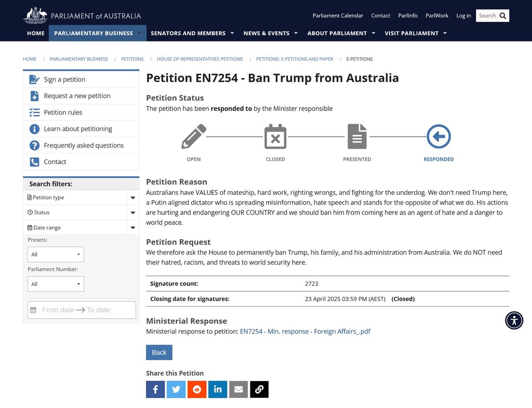This screenshot has height=408, width=532.
Task: Click the Reddit share icon
Action: pos(197,389)
